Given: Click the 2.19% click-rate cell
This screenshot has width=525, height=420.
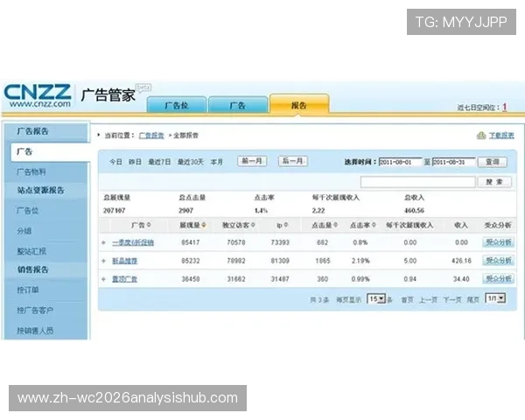Looking at the screenshot, I should point(360,261).
